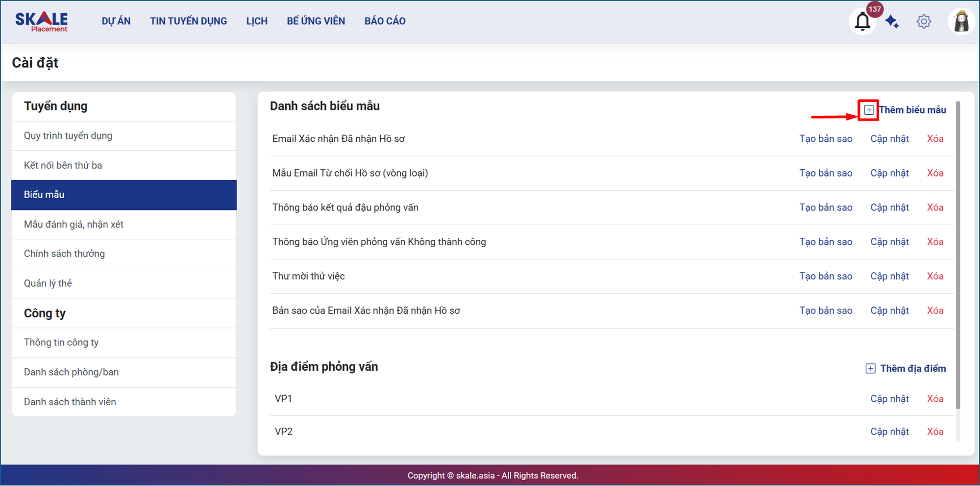Click the vertical scrollbar in the forms panel
Viewport: 980px width, 486px height.
(x=958, y=255)
